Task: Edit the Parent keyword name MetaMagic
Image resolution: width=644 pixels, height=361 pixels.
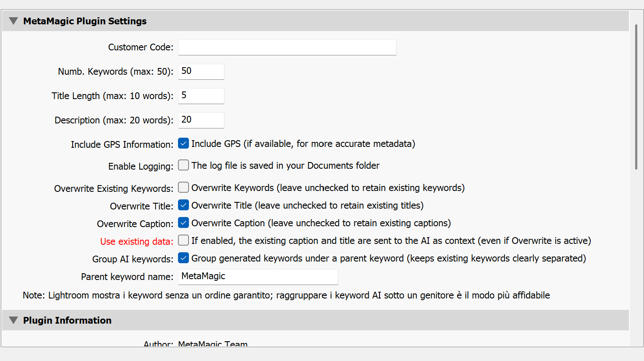Action: (x=257, y=277)
